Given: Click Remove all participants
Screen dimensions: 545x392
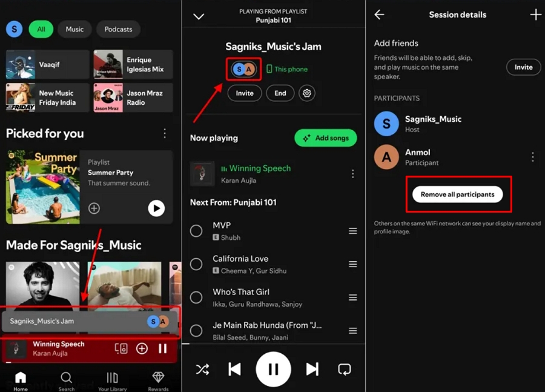Looking at the screenshot, I should pyautogui.click(x=458, y=194).
